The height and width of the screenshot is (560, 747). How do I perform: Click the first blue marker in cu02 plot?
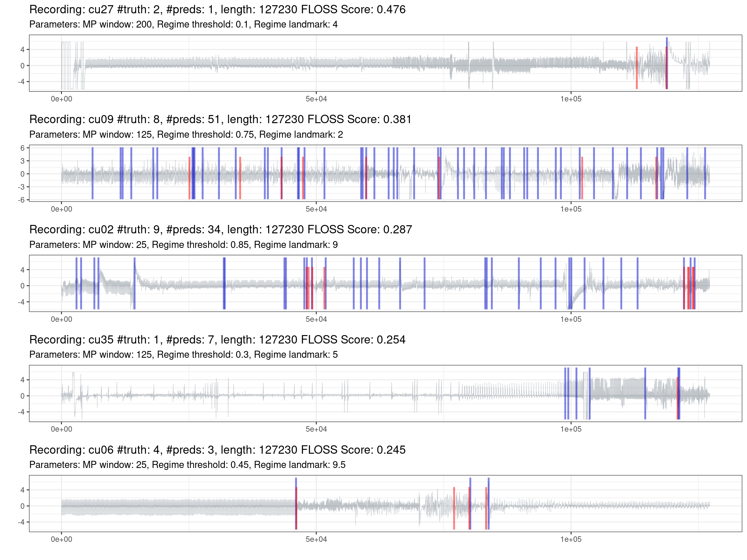[76, 284]
